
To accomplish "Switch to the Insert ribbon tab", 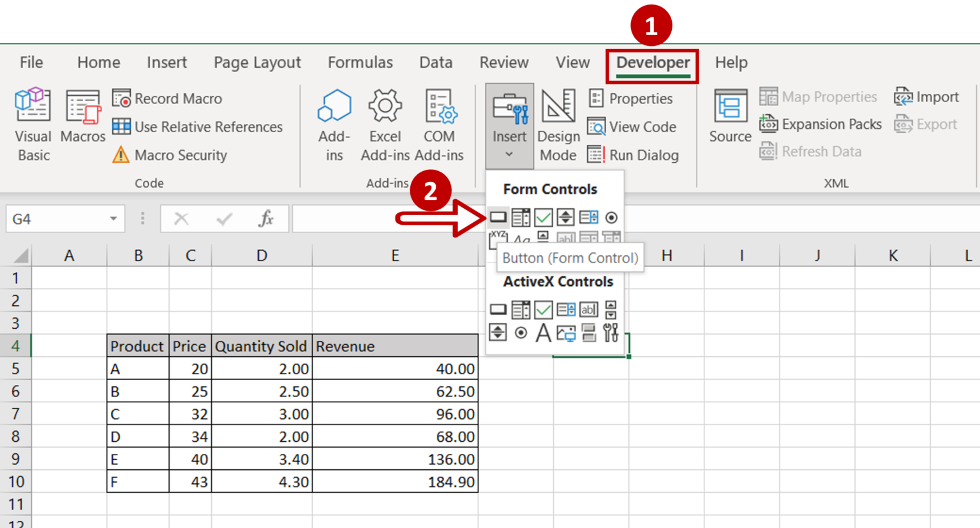I will tap(167, 63).
